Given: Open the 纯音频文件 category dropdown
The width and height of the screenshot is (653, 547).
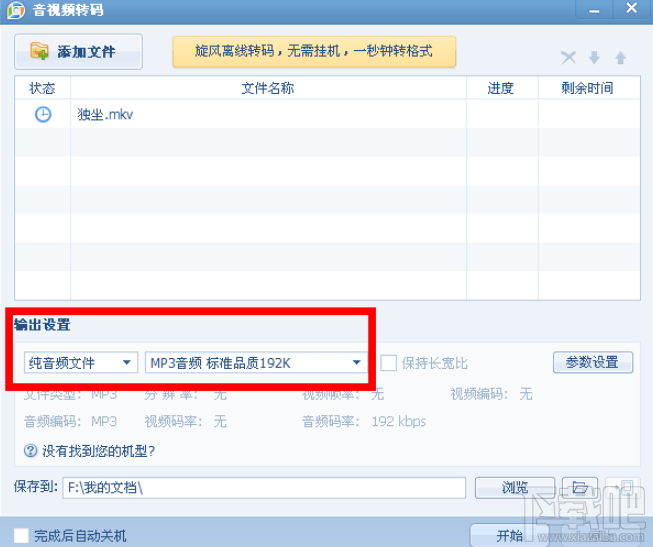Looking at the screenshot, I should [x=81, y=363].
